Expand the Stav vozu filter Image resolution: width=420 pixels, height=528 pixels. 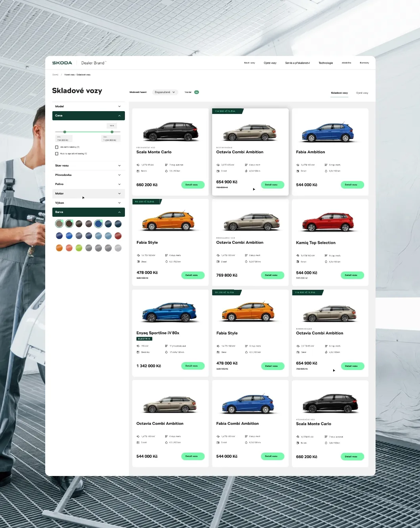[88, 166]
